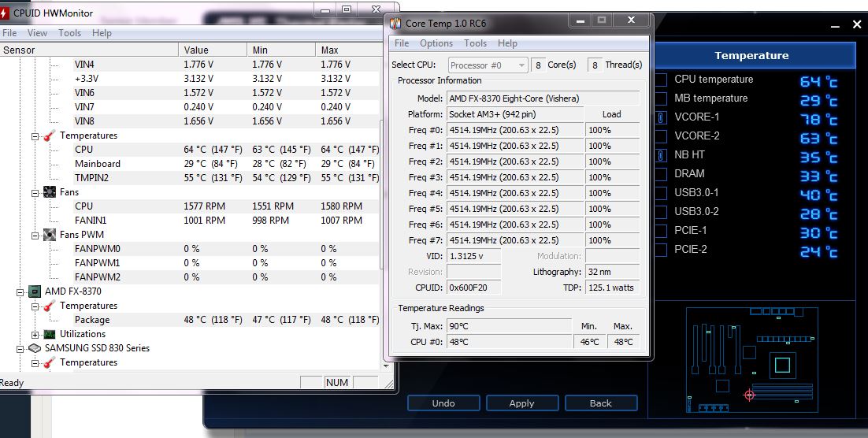Toggle the USB3.0-1 checkbox
The image size is (868, 438).
pos(661,193)
